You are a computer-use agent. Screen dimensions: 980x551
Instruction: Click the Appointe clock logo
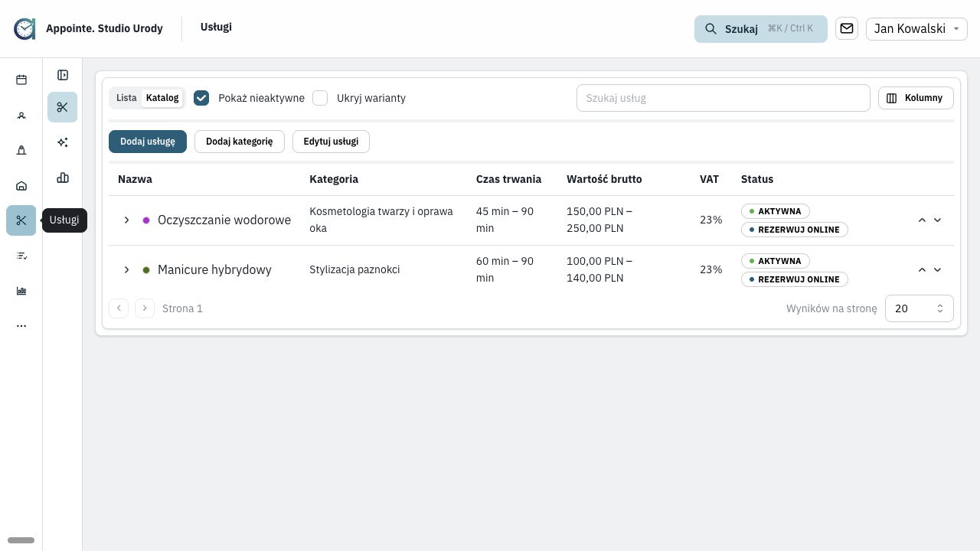pos(24,28)
